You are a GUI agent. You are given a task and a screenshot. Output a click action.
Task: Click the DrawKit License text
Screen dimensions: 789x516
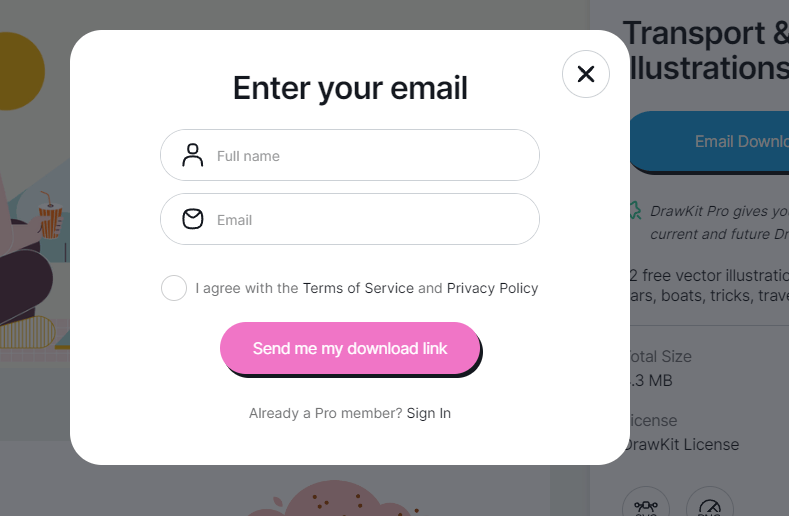click(x=684, y=444)
